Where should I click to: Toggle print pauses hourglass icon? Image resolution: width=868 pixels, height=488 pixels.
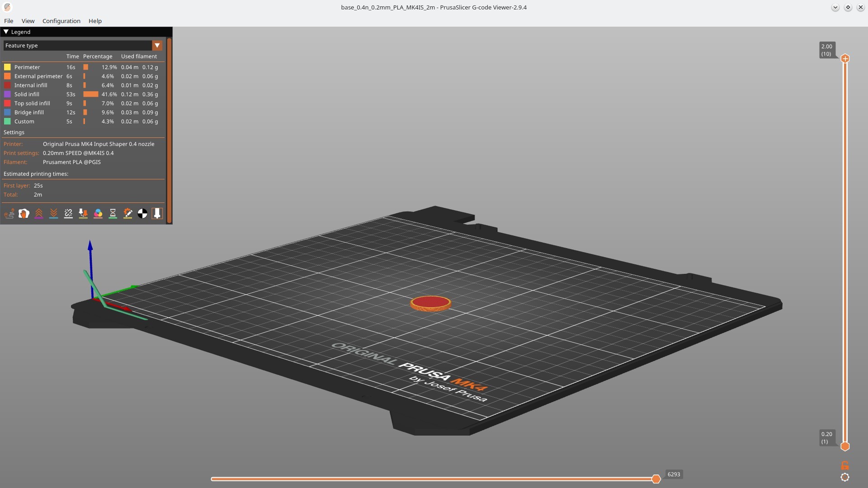pos(113,213)
